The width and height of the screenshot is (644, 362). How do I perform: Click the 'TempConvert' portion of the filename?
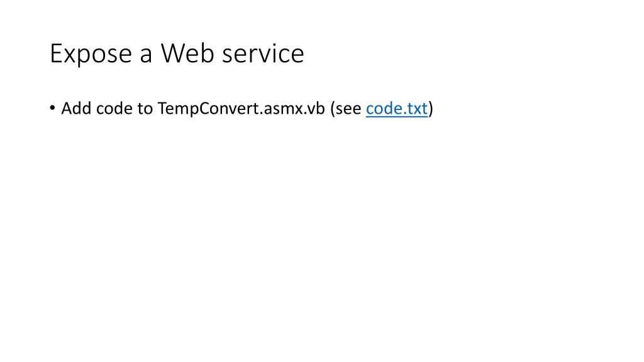click(209, 109)
